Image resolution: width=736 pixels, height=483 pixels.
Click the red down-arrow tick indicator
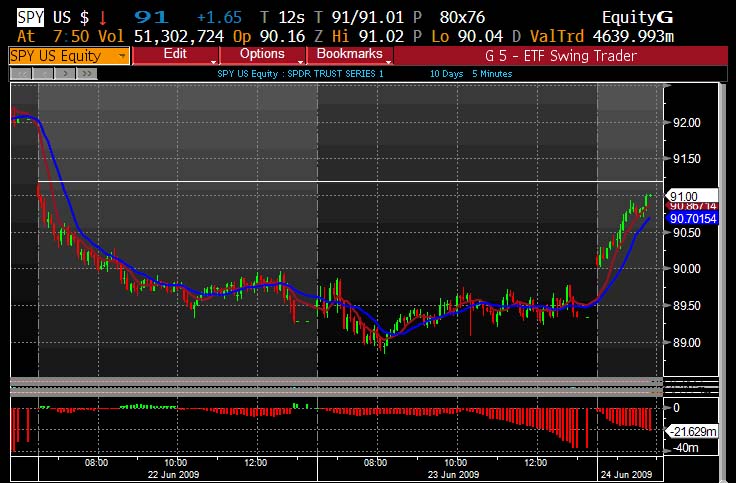click(102, 18)
